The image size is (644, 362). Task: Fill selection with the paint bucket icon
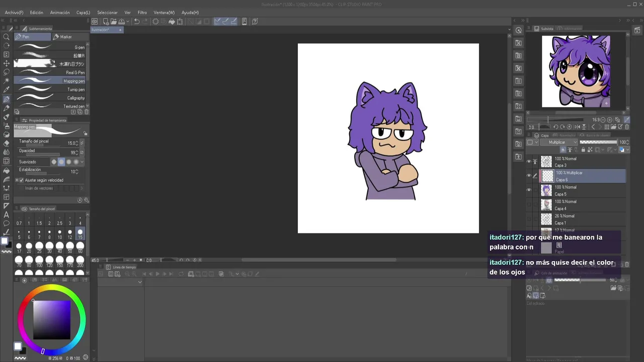click(x=172, y=22)
